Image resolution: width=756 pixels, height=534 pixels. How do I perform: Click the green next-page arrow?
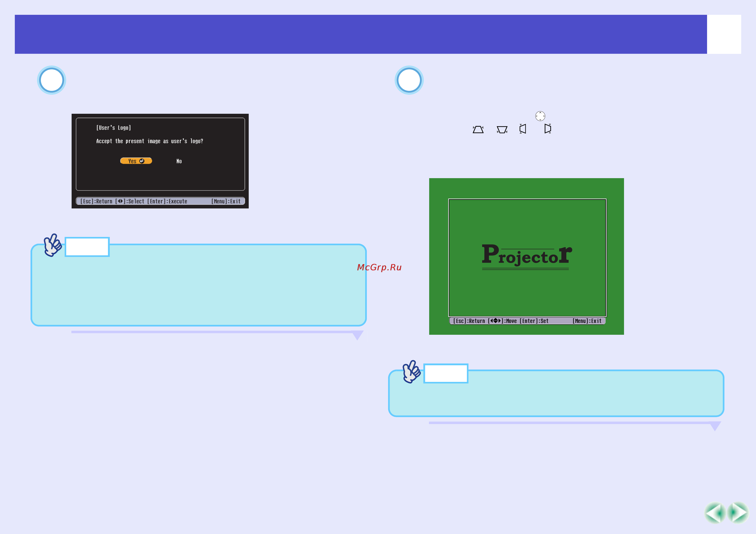click(738, 513)
